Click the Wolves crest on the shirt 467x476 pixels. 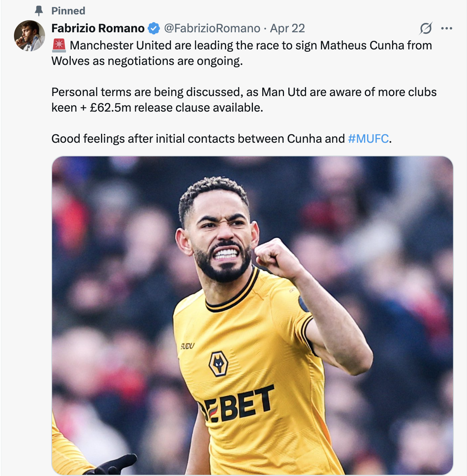[219, 363]
